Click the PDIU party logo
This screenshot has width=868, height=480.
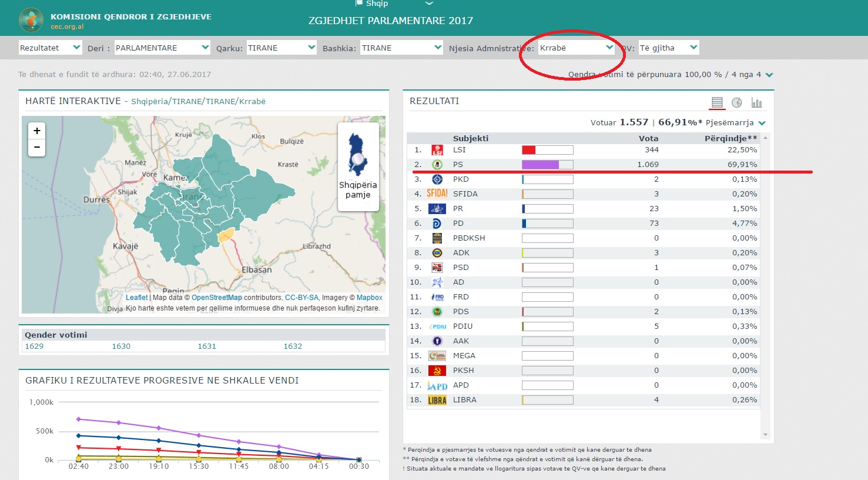(x=437, y=326)
